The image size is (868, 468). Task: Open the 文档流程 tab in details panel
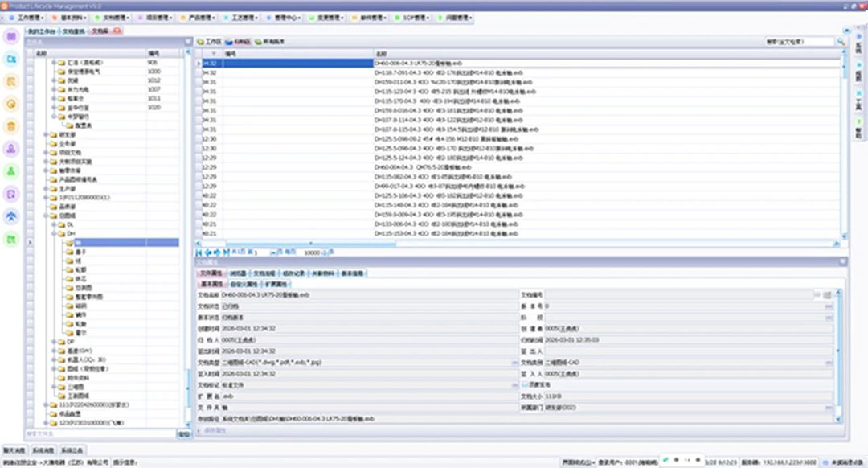(264, 273)
